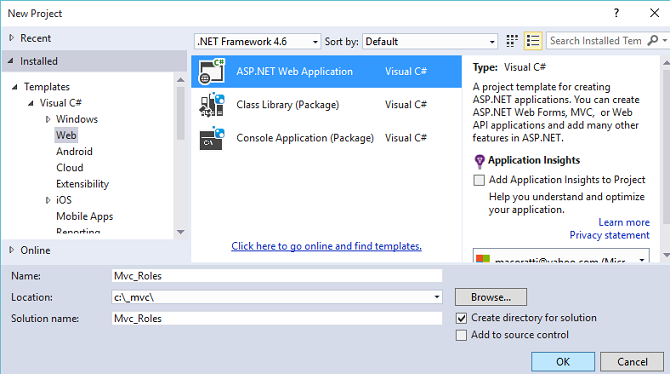Open the Sort by Default dropdown
This screenshot has height=374, width=670.
[x=430, y=41]
